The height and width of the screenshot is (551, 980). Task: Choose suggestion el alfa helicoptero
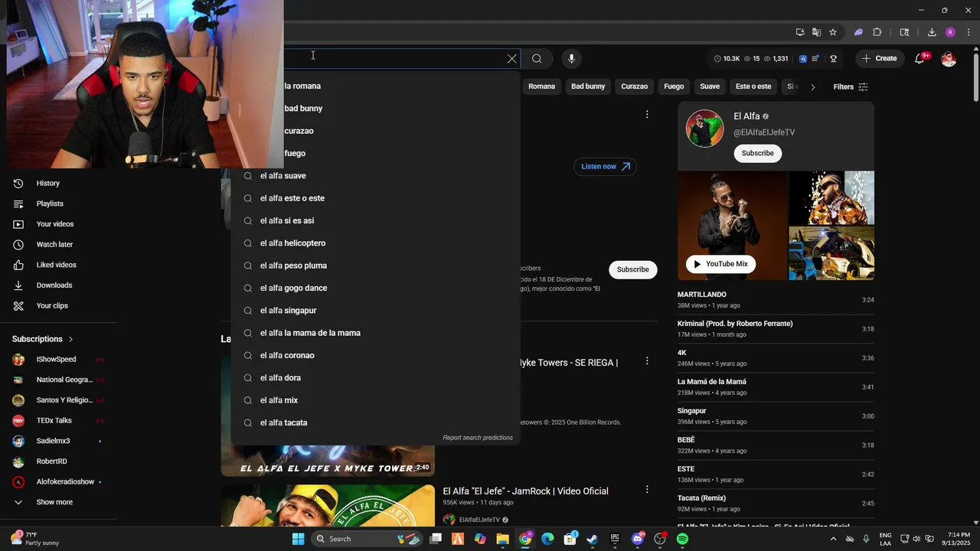tap(375, 243)
